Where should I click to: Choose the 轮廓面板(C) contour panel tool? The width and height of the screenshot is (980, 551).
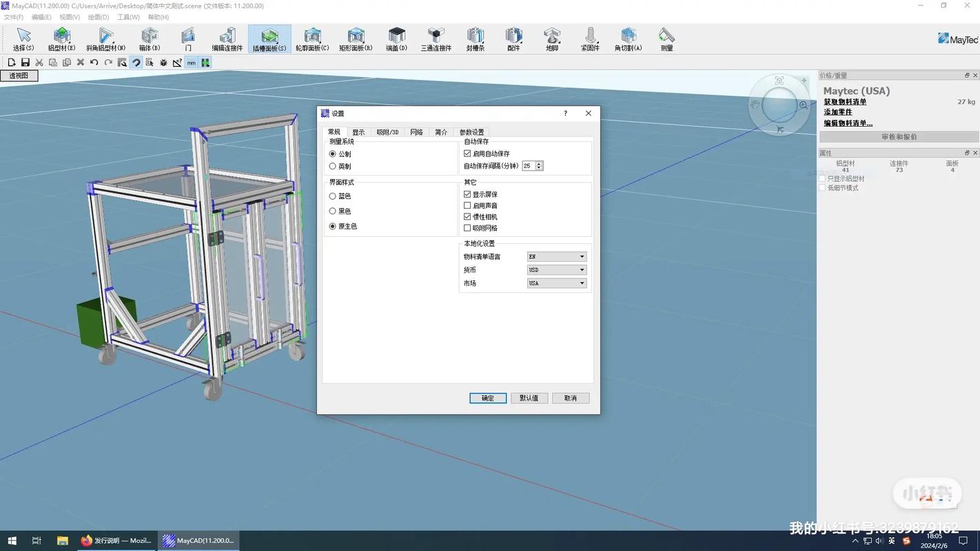[312, 39]
